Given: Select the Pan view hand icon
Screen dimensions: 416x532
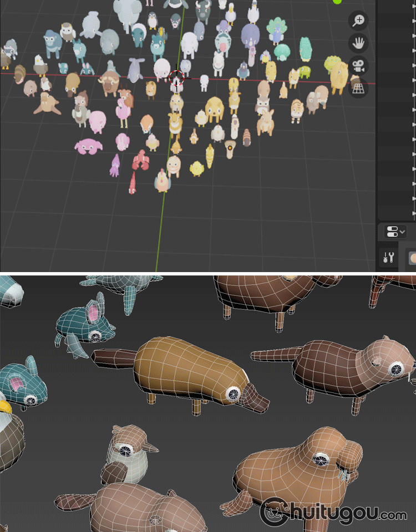Looking at the screenshot, I should tap(358, 43).
